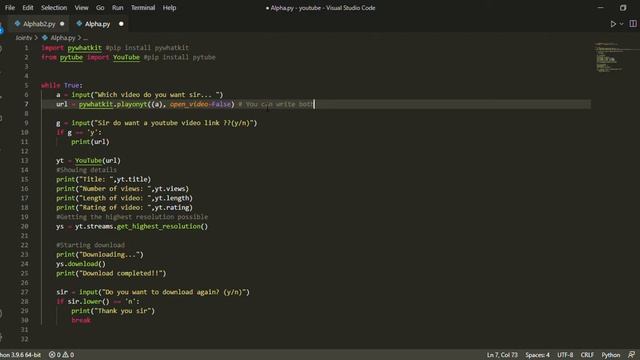
Task: Split the editor to the right
Action: pos(633,24)
